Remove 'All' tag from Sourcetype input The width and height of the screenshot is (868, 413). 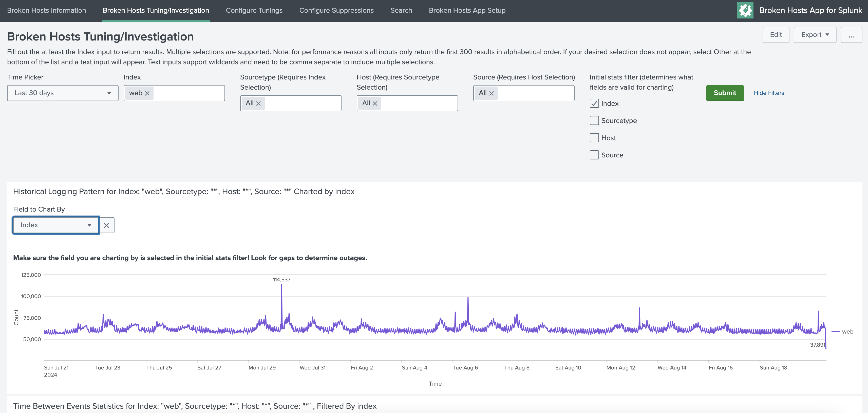[258, 103]
